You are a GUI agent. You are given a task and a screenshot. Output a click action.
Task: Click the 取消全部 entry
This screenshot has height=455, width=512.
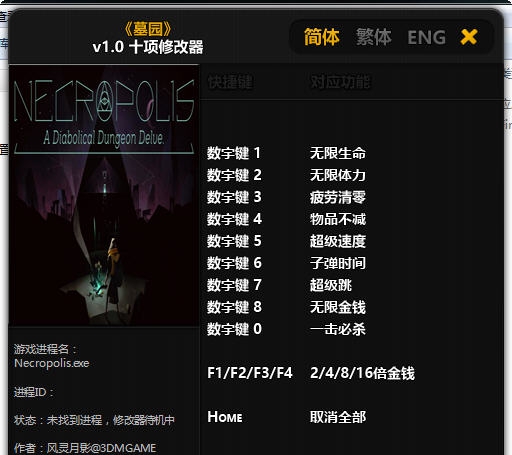[x=338, y=417]
